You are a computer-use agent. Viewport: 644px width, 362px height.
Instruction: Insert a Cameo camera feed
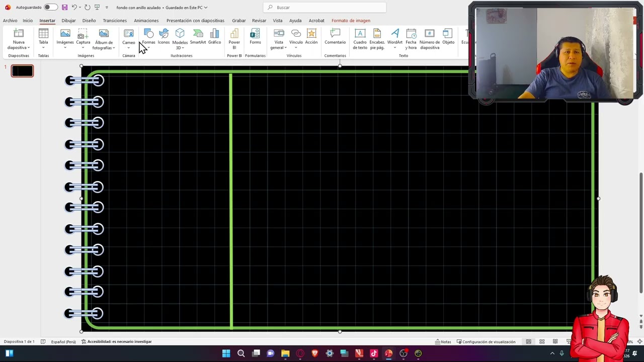pos(129,39)
